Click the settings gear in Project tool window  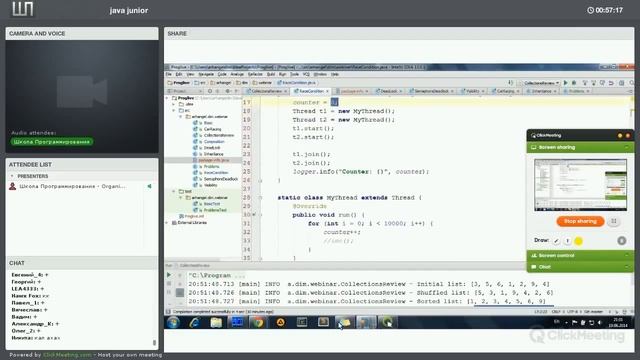click(228, 91)
